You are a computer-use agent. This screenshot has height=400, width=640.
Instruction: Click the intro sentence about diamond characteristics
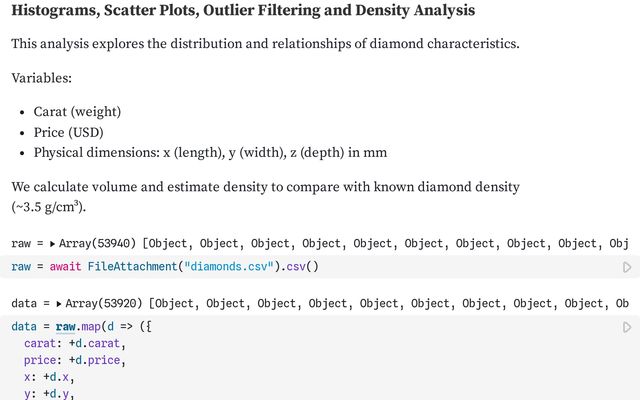click(x=265, y=45)
